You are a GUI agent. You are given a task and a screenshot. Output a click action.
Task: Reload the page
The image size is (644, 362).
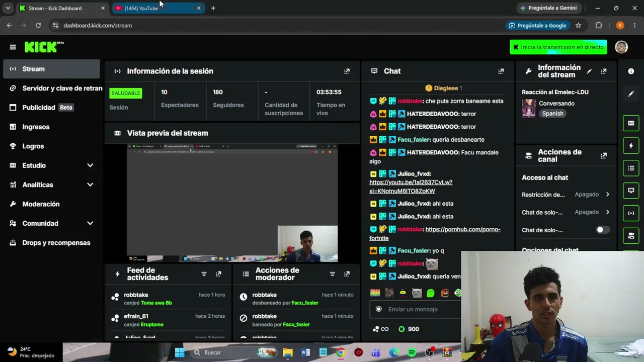click(38, 25)
